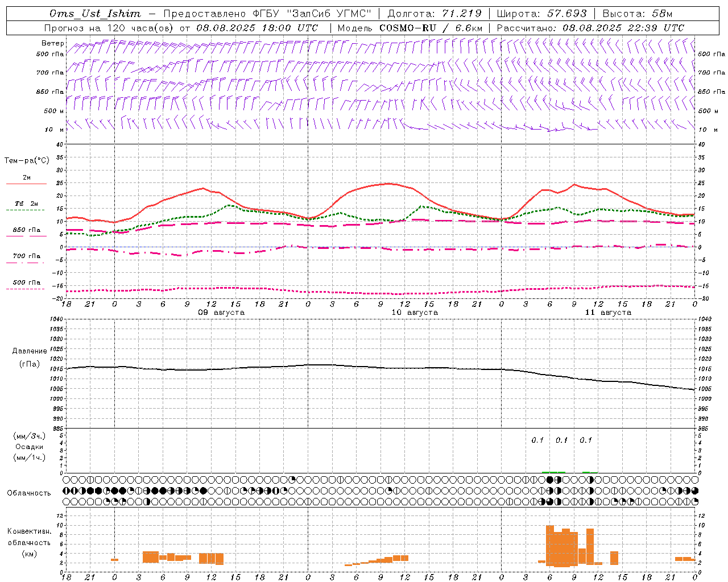Click the '1040' pressure axis label on the left
This screenshot has height=582, width=728.
coord(55,319)
